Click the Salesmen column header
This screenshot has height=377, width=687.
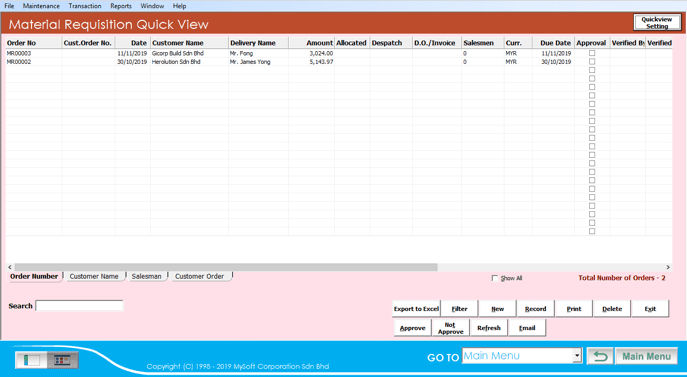coord(482,43)
